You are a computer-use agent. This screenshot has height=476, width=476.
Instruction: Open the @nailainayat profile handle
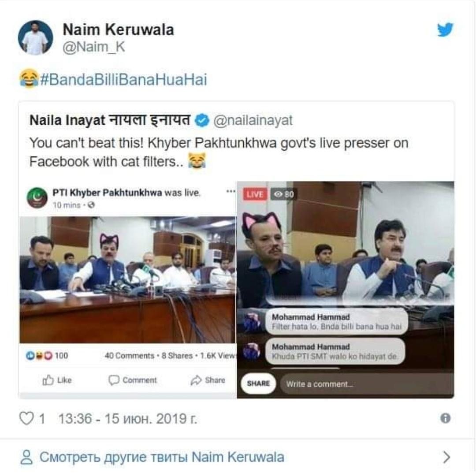253,120
